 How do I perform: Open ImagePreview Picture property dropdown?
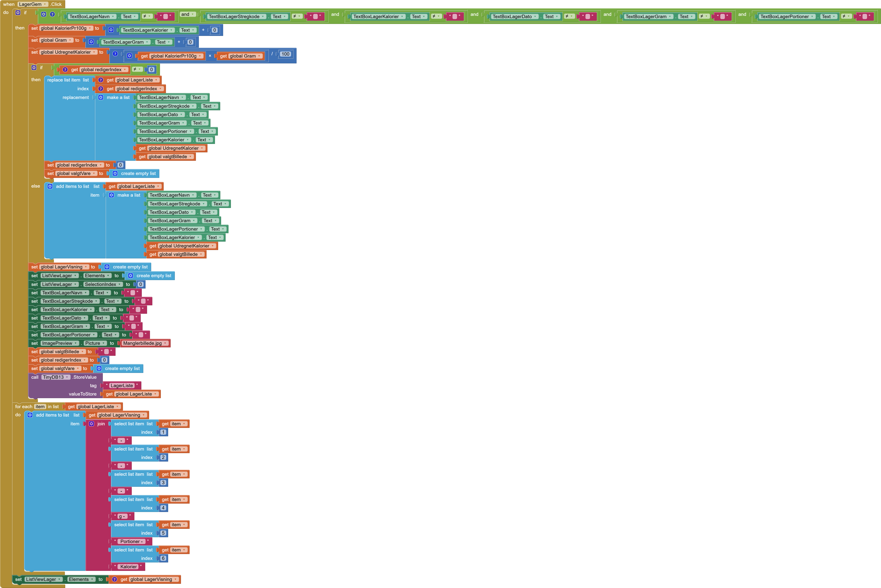click(x=95, y=343)
